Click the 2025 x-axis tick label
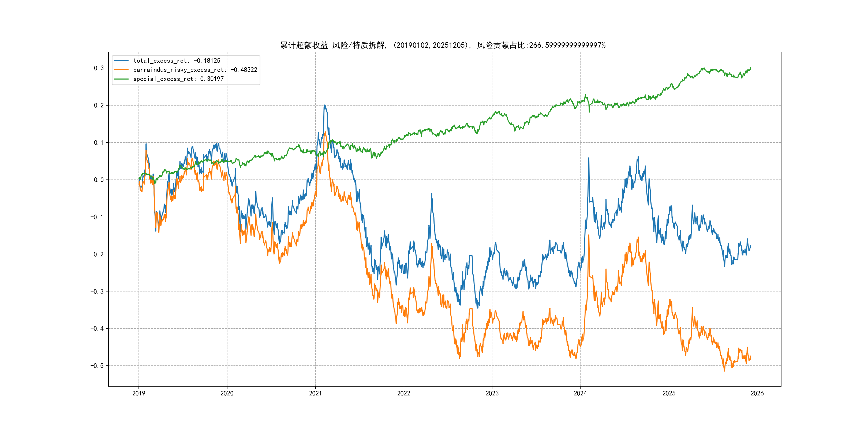The height and width of the screenshot is (434, 868). [x=669, y=393]
